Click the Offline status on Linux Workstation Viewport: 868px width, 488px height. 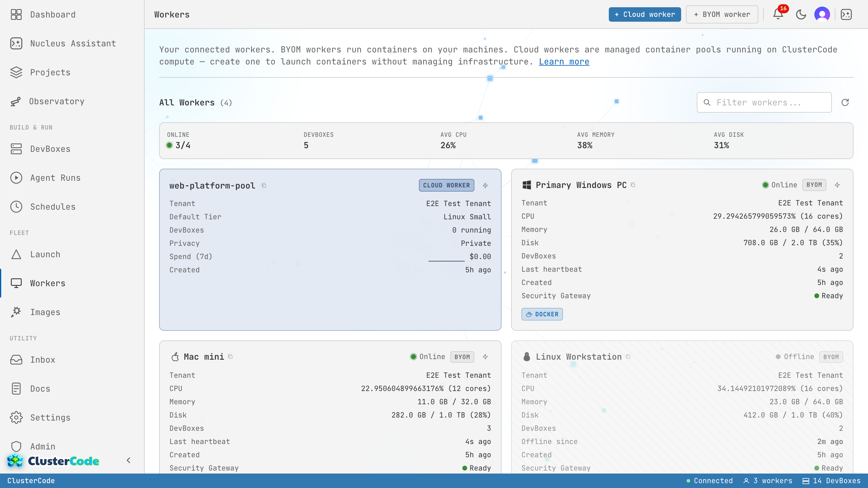pyautogui.click(x=794, y=357)
